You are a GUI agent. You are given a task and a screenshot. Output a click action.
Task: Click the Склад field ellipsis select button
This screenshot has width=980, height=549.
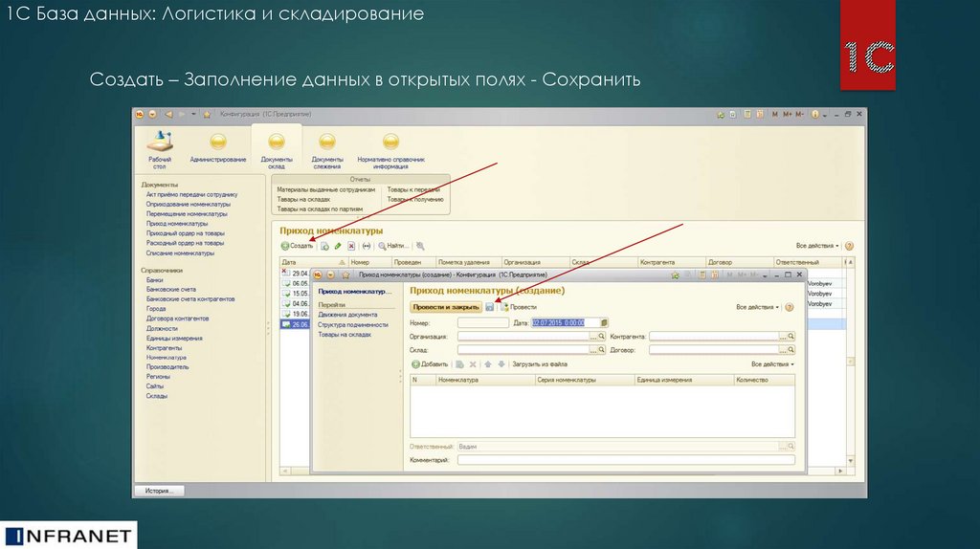coord(593,350)
